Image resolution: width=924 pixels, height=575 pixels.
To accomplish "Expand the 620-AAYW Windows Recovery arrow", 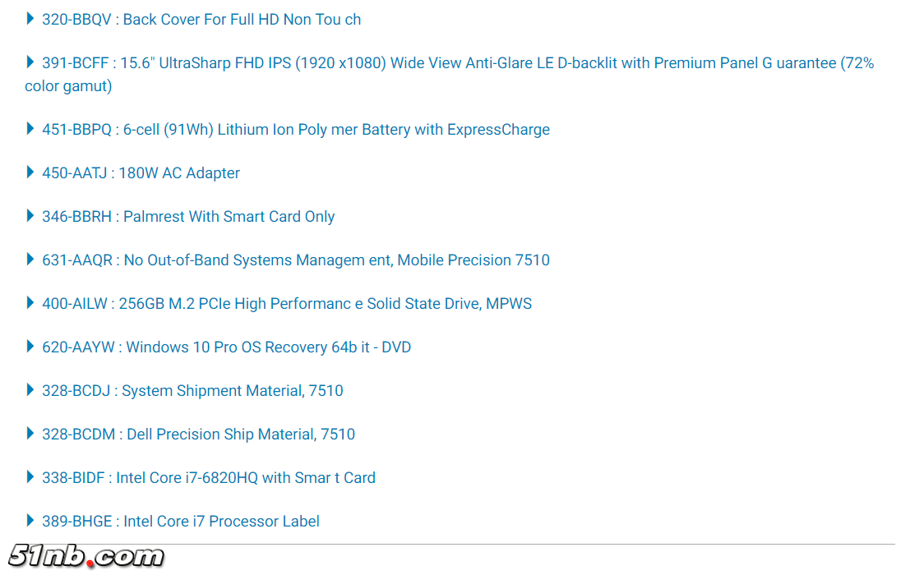I will (x=30, y=346).
